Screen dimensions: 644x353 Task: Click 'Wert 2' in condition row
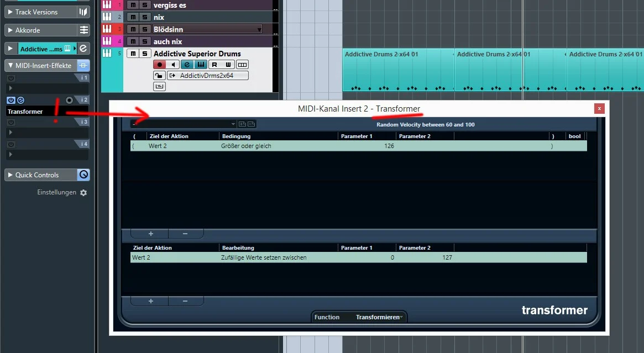click(158, 146)
